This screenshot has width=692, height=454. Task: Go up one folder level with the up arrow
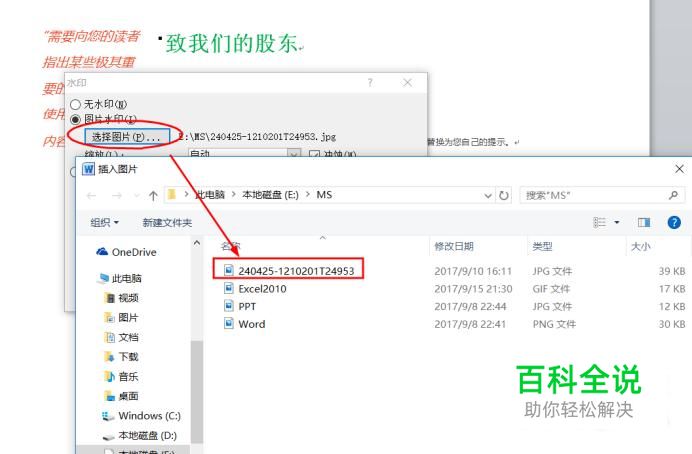click(153, 195)
